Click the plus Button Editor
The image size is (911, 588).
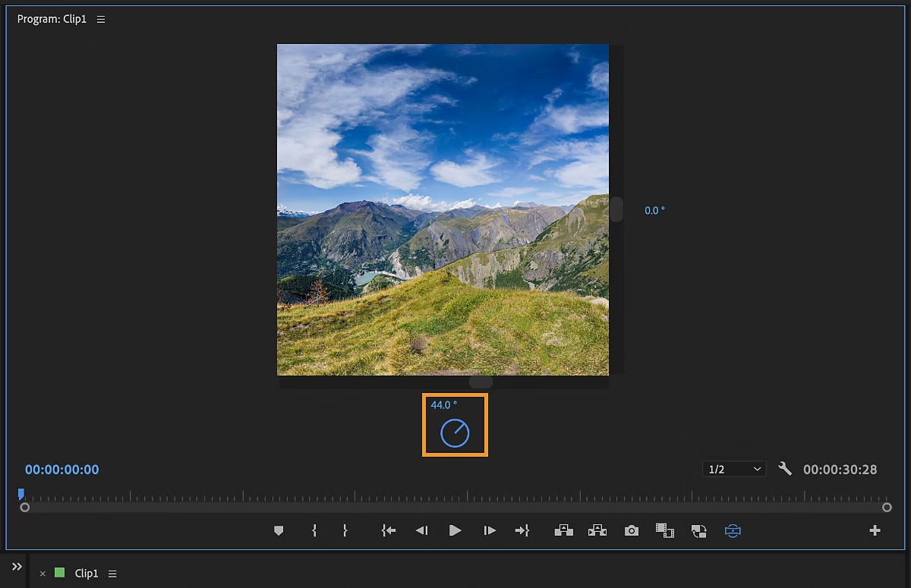(x=875, y=530)
